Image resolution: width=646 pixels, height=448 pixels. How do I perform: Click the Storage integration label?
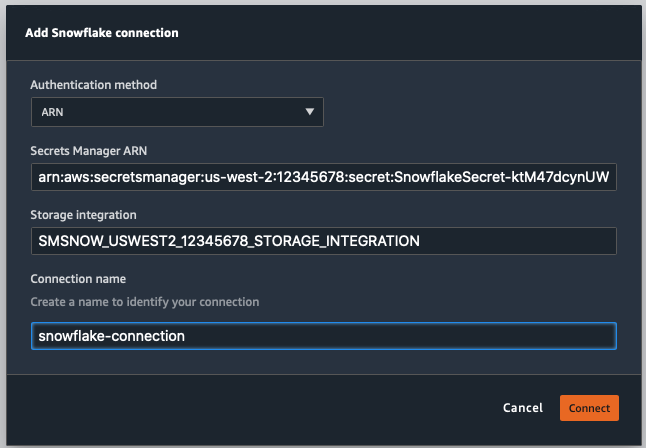(x=83, y=215)
